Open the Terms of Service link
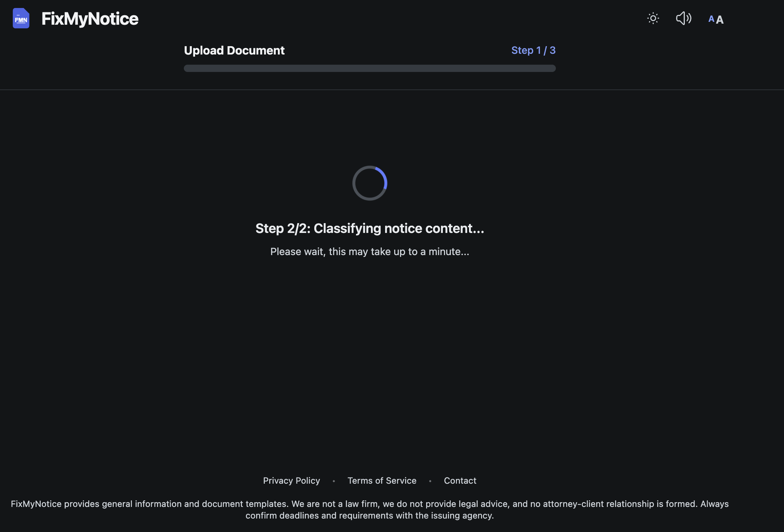 click(x=382, y=480)
